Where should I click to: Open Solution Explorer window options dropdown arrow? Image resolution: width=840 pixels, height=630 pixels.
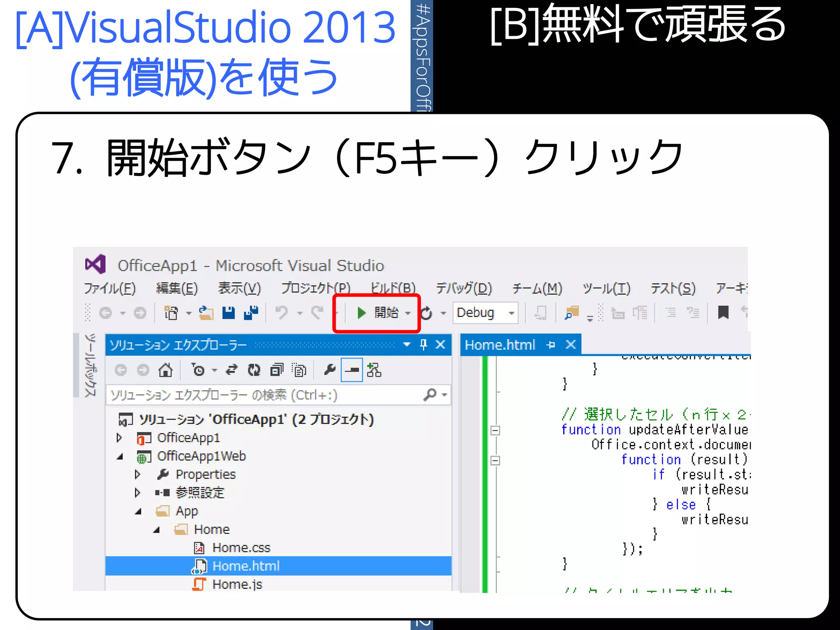click(x=407, y=344)
